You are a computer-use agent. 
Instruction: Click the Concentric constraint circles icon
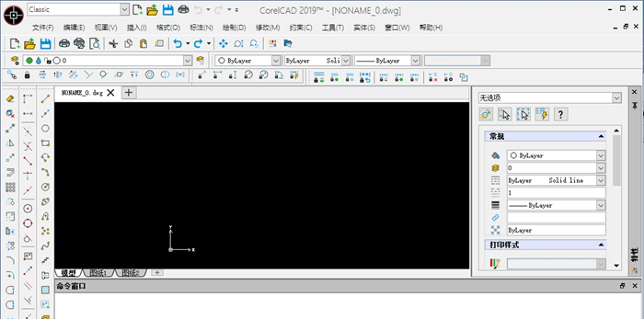(x=149, y=74)
